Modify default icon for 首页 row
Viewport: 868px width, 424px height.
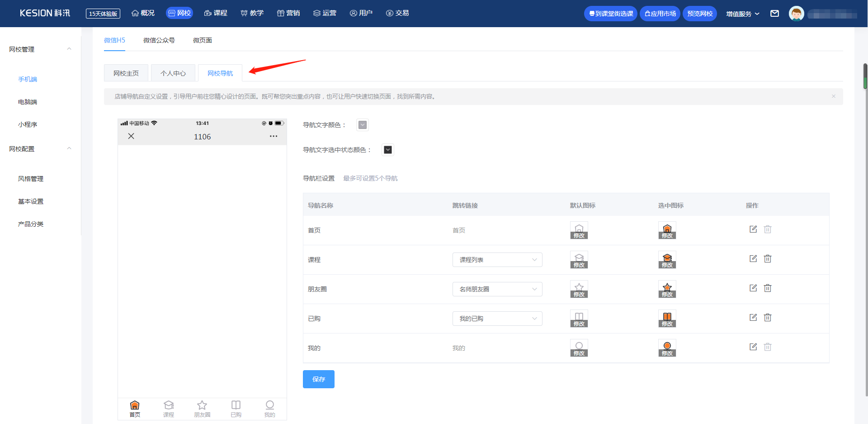pyautogui.click(x=579, y=230)
